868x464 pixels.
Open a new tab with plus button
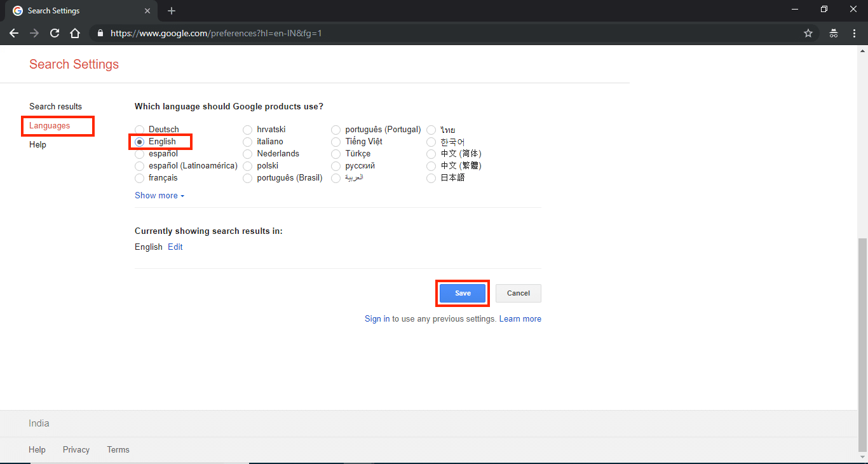coord(172,11)
